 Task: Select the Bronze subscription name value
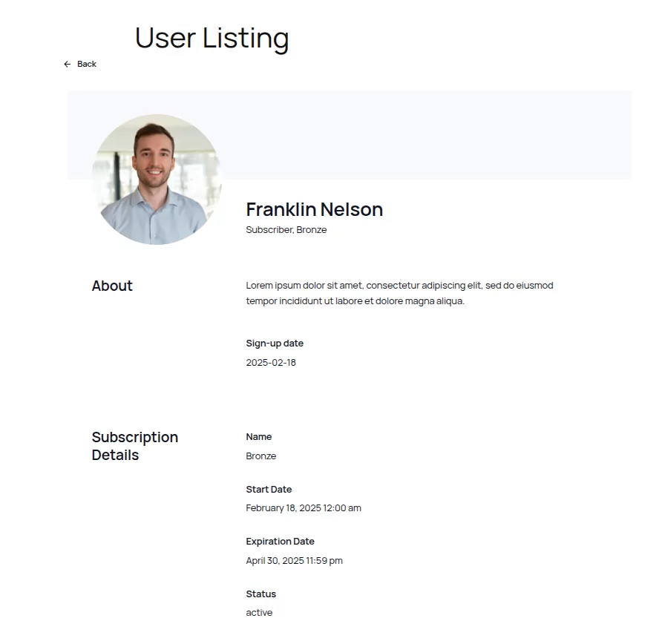click(261, 456)
